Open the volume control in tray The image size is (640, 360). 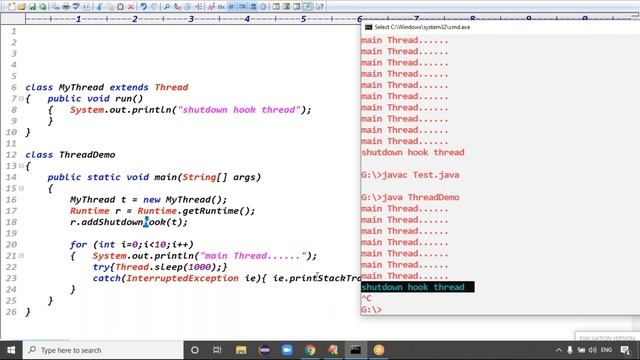click(593, 350)
